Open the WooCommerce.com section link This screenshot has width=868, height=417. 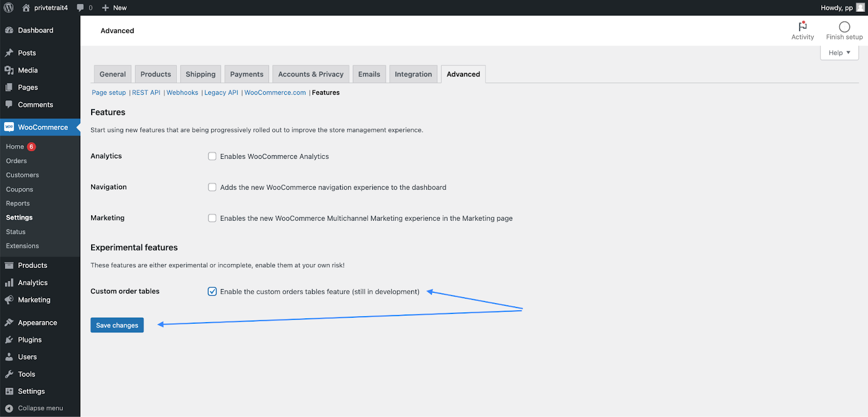tap(275, 93)
